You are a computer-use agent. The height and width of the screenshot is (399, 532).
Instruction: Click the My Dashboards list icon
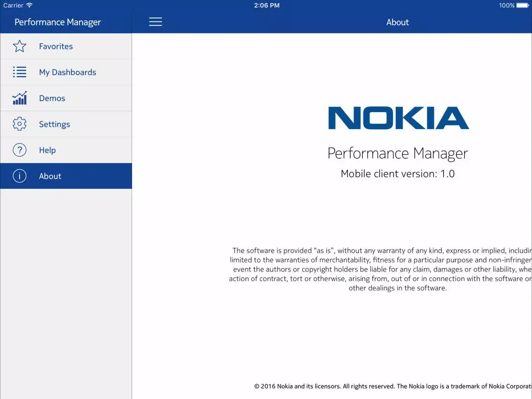[20, 72]
